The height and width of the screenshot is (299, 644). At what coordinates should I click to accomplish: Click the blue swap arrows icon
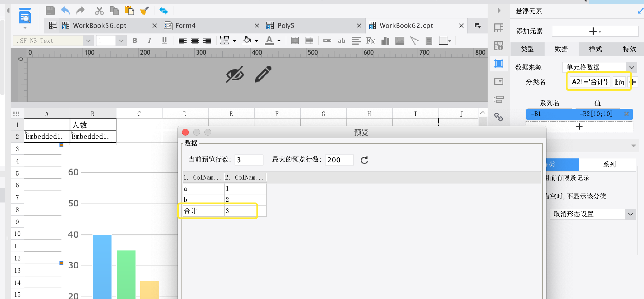pos(163,11)
